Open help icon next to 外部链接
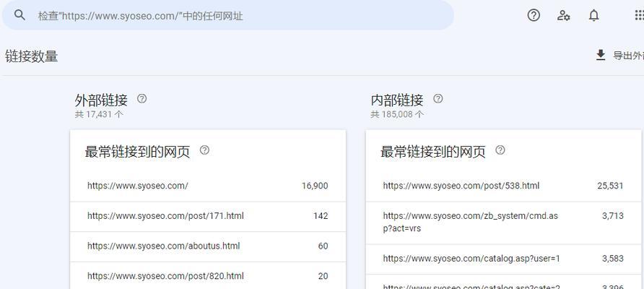Screen dimensions: 644x289 tap(142, 99)
